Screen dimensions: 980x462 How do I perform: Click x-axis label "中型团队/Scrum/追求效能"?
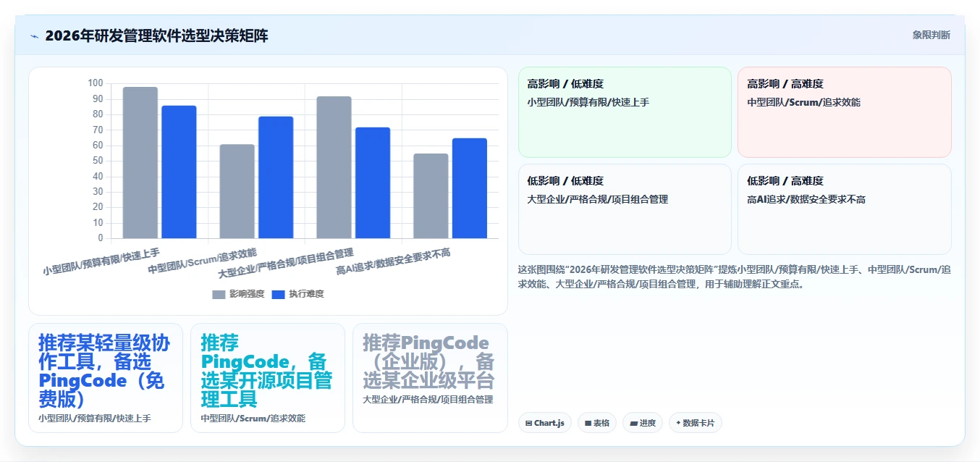point(203,261)
